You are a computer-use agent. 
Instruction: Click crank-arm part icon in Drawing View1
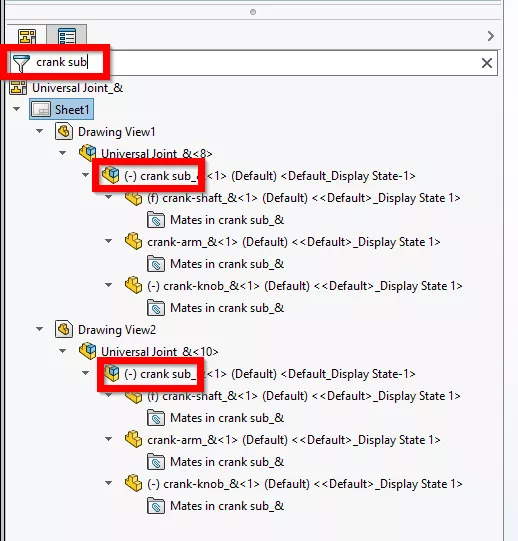click(x=134, y=241)
